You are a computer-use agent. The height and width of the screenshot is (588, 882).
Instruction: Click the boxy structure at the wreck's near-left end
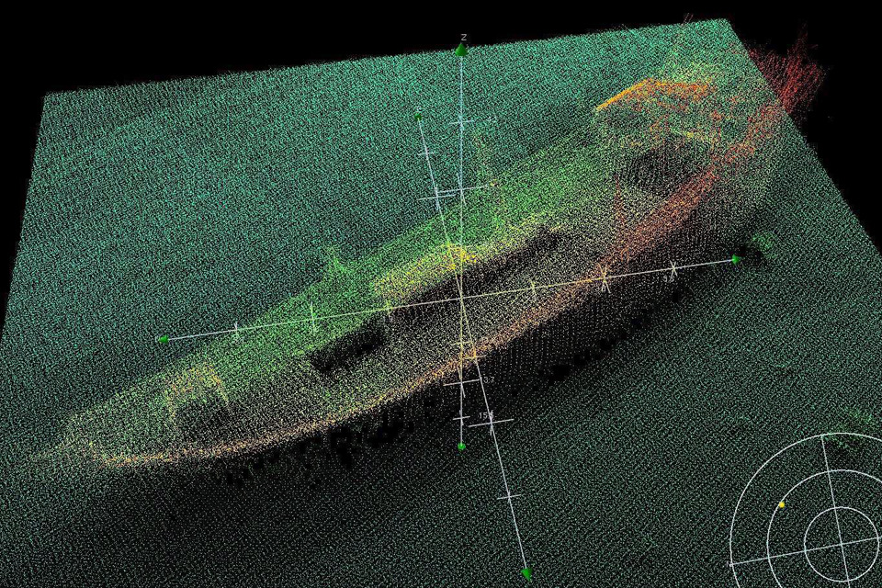198,397
